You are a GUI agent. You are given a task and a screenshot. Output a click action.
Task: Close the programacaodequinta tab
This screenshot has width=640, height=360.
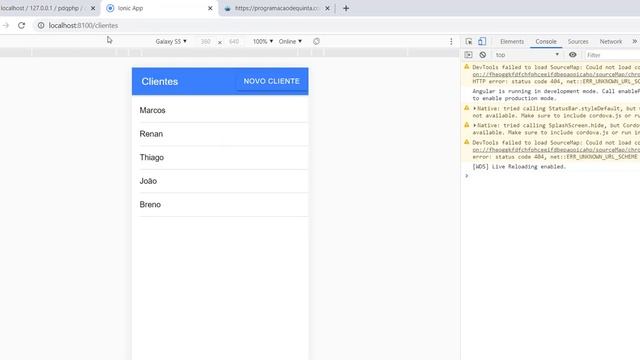327,8
